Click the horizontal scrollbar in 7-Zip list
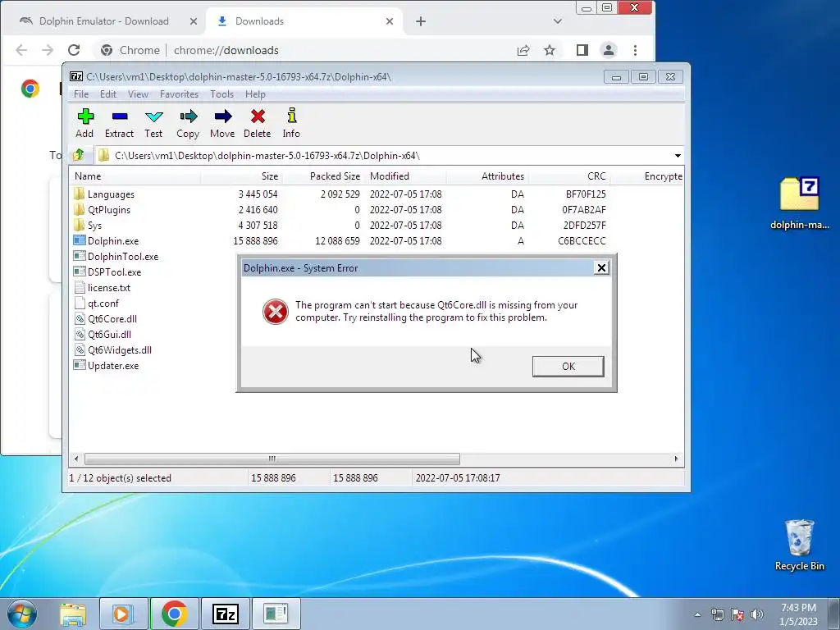This screenshot has height=630, width=840. tap(272, 459)
